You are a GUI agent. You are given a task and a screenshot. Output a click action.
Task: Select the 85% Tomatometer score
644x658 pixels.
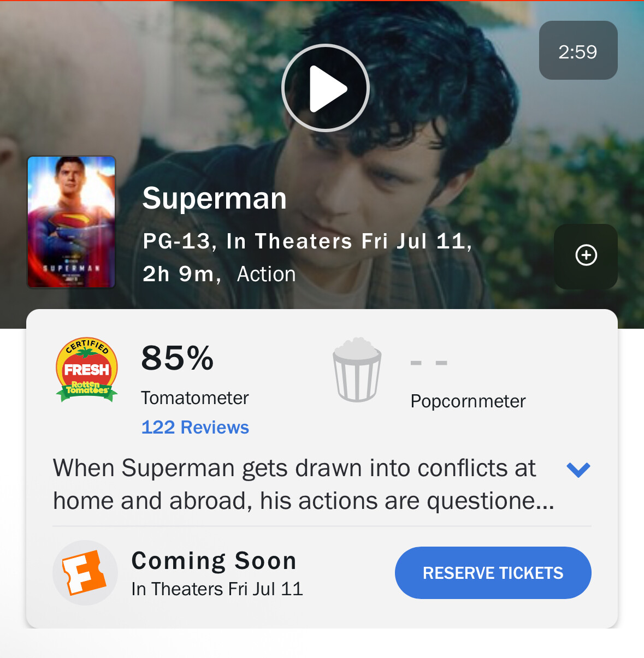tap(178, 358)
